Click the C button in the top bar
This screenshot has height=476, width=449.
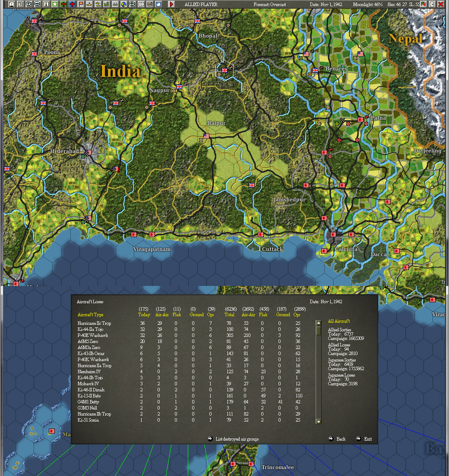pos(432,4)
